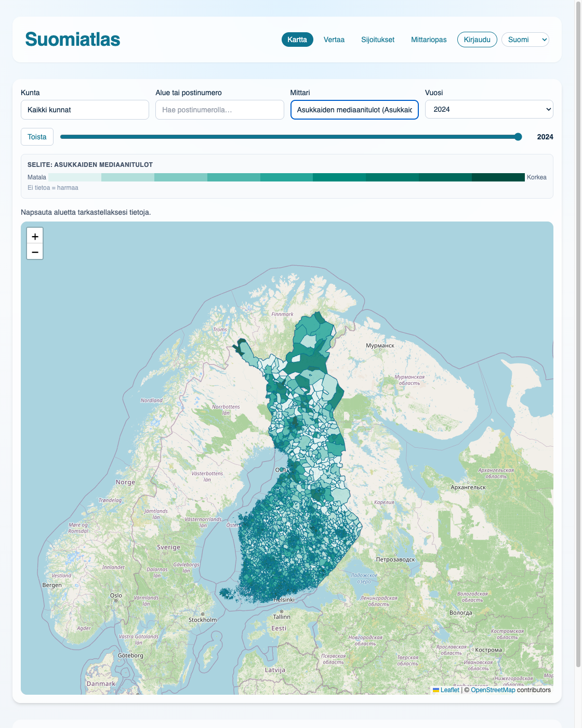Zoom out on the map
Screen dimensions: 582x728
[35, 252]
